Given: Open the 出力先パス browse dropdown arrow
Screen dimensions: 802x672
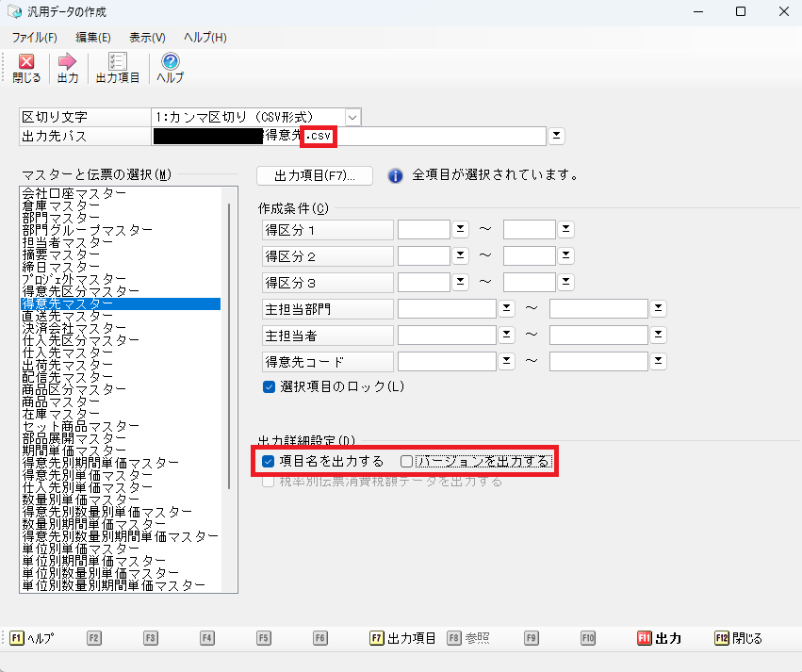Looking at the screenshot, I should [557, 137].
